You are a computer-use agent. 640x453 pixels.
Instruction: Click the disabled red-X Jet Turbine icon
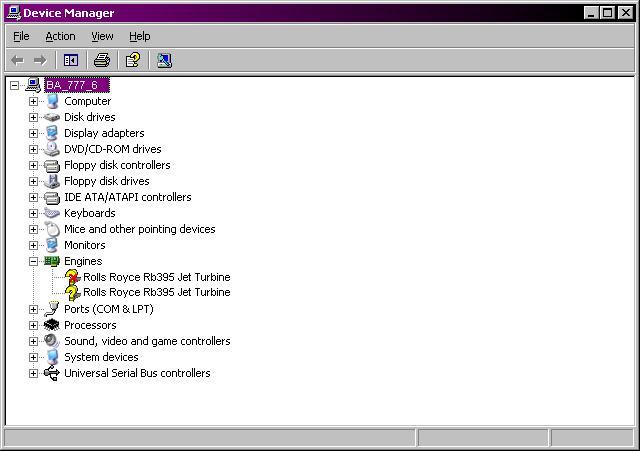point(72,277)
